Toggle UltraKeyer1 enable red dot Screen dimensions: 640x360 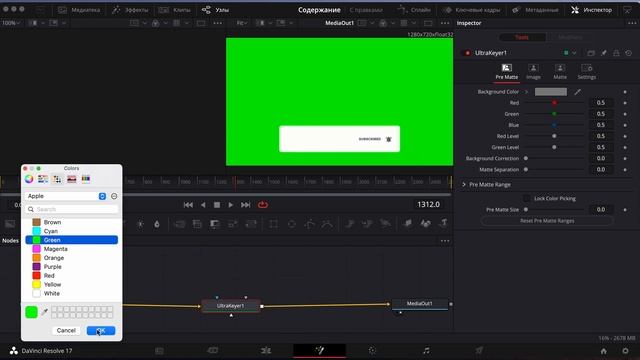tap(468, 53)
